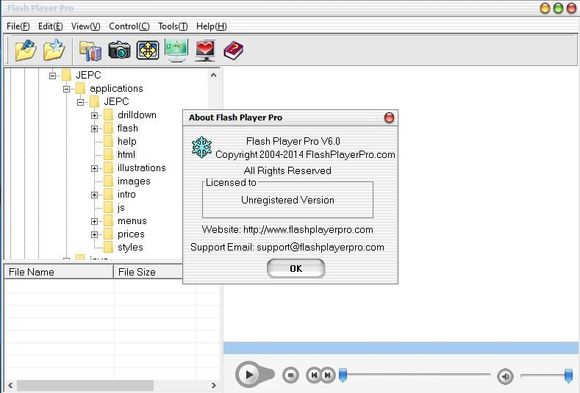
Task: Expand the illustrations folder node
Action: pyautogui.click(x=94, y=168)
